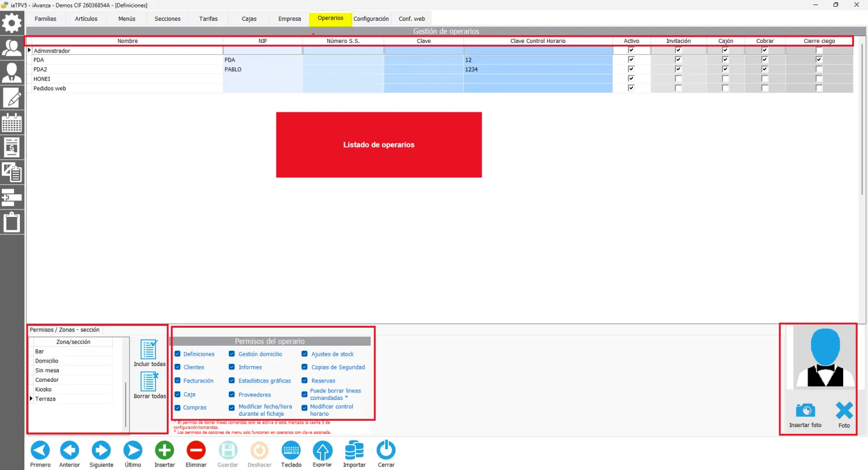Remove the operator photo with Foto X
868x470 pixels.
(844, 410)
